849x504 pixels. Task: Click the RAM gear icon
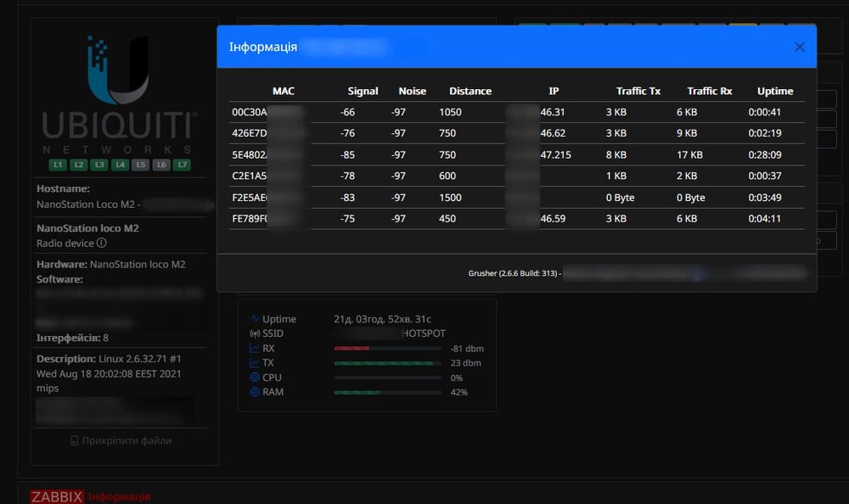[254, 392]
